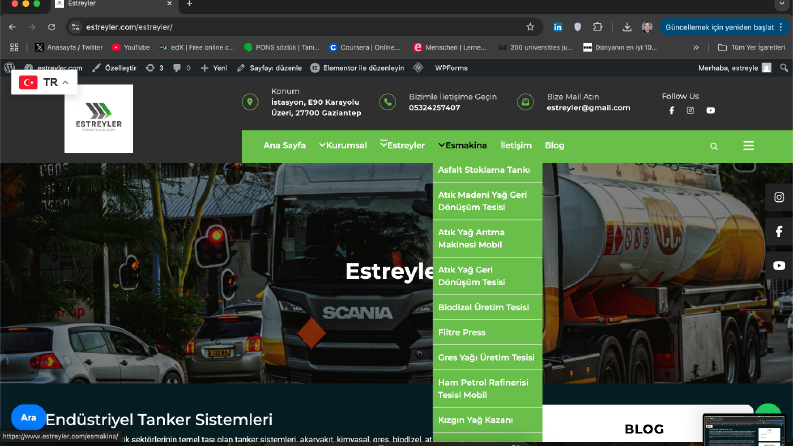
Task: Open the downloads icon in toolbar
Action: pos(627,27)
